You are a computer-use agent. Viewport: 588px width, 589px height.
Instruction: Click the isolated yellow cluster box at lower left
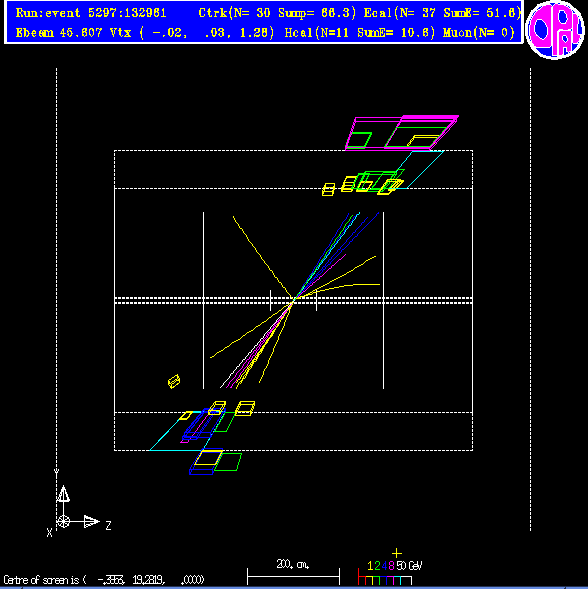(174, 381)
